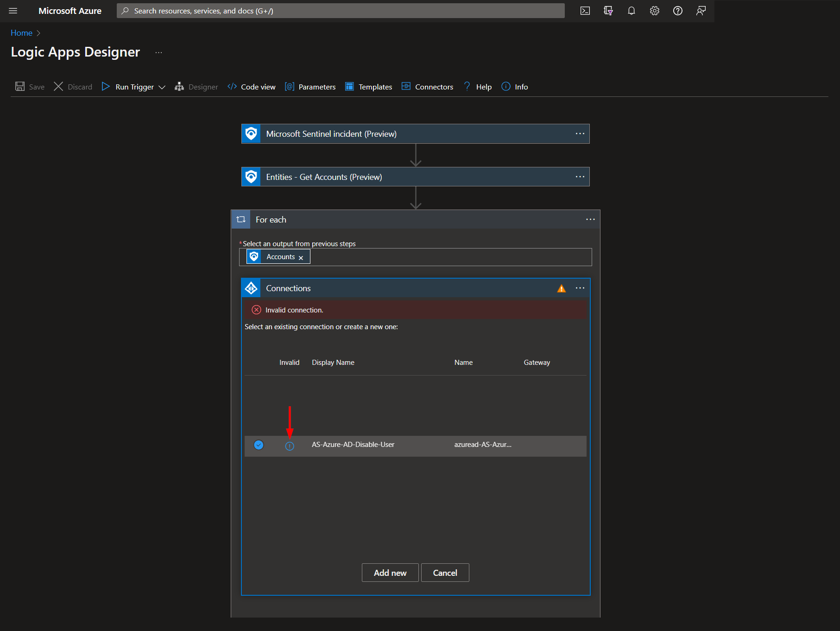Click the Code view brackets icon
This screenshot has width=840, height=631.
[x=232, y=87]
